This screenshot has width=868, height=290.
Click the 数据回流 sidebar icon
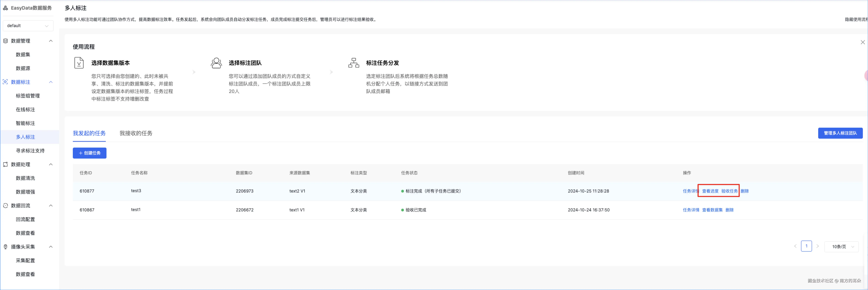click(5, 206)
